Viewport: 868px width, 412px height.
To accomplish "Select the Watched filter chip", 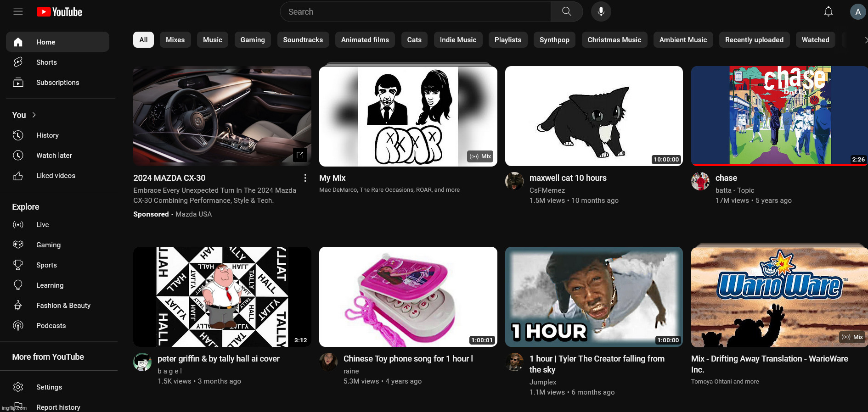I will (816, 40).
